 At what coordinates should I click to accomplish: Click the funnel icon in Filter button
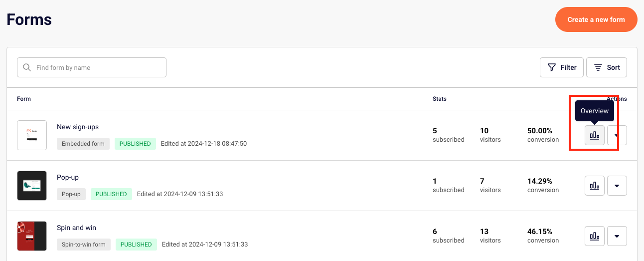(x=552, y=67)
